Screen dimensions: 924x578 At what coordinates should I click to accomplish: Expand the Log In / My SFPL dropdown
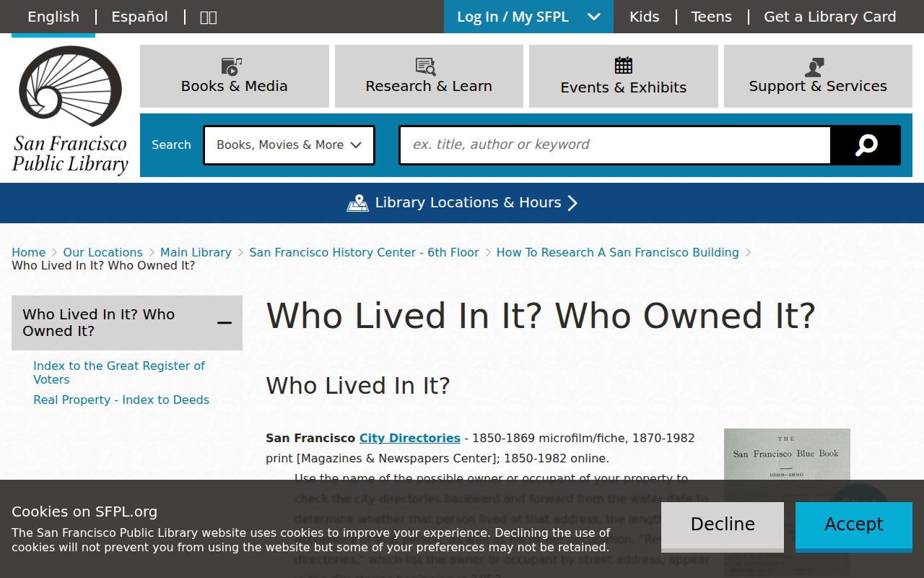528,17
